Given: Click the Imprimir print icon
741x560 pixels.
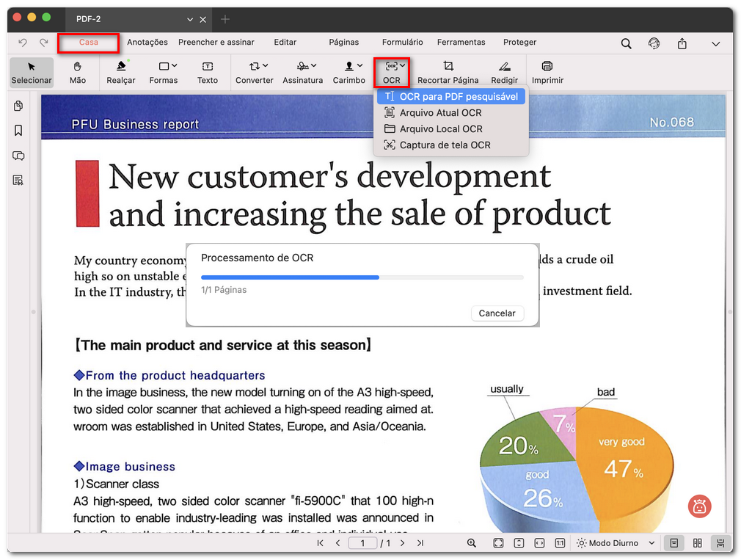Looking at the screenshot, I should coord(547,72).
